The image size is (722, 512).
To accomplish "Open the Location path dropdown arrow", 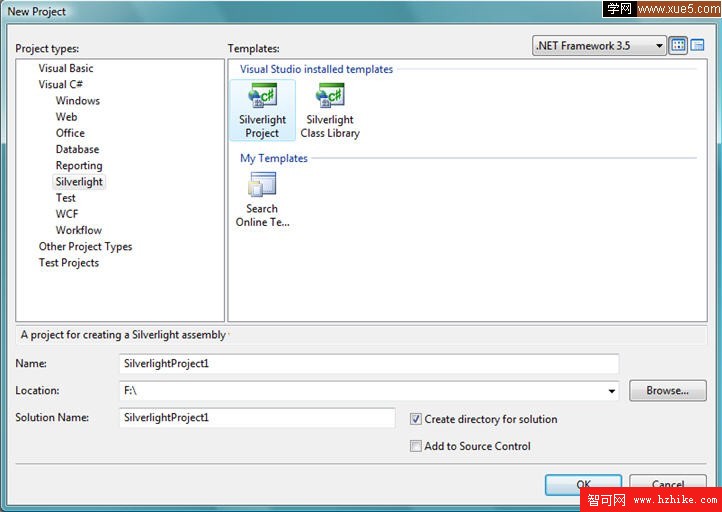I will 611,391.
